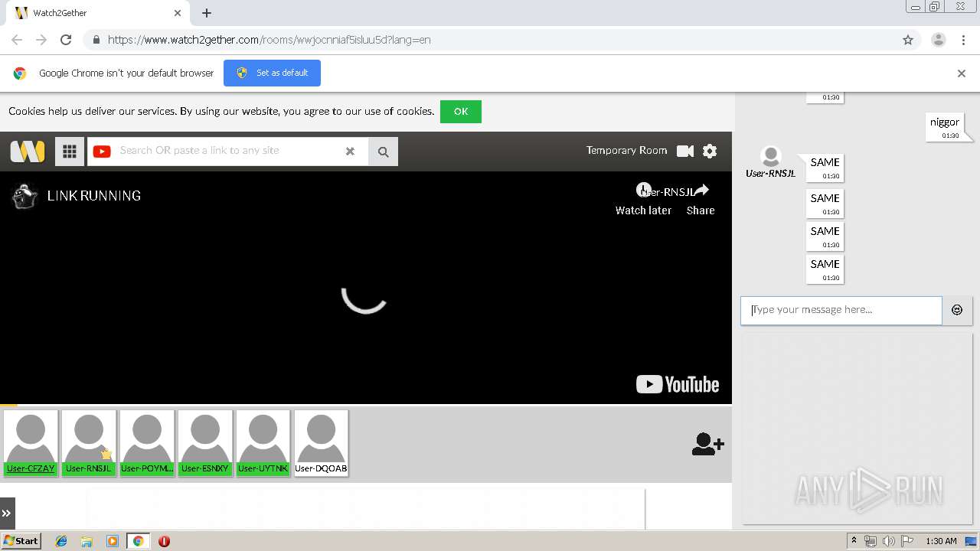View site security lock info
Screen dimensions: 980x551
[x=96, y=40]
